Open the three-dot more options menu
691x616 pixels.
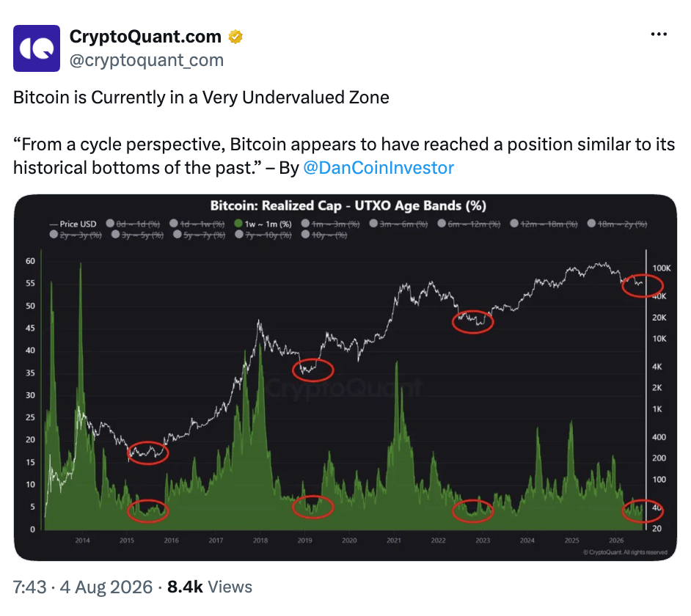pyautogui.click(x=659, y=34)
